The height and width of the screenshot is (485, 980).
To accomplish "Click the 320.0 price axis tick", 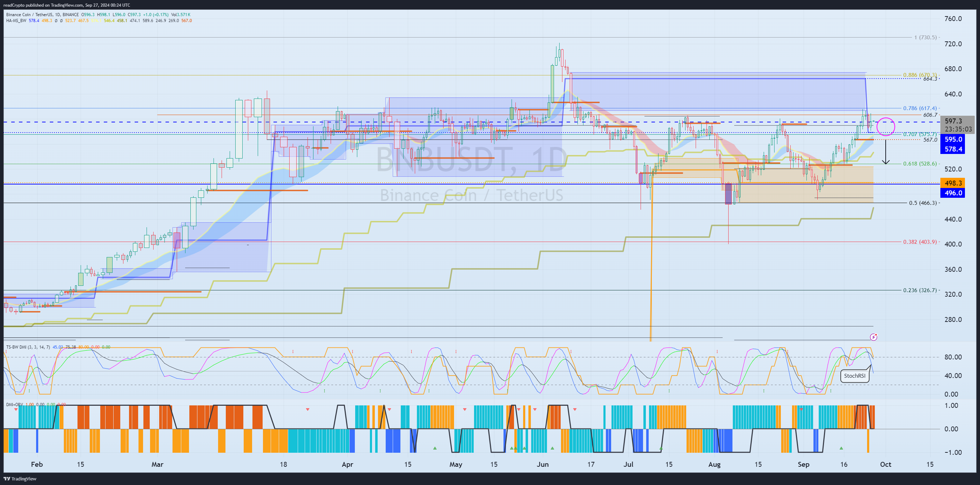I will pos(953,295).
